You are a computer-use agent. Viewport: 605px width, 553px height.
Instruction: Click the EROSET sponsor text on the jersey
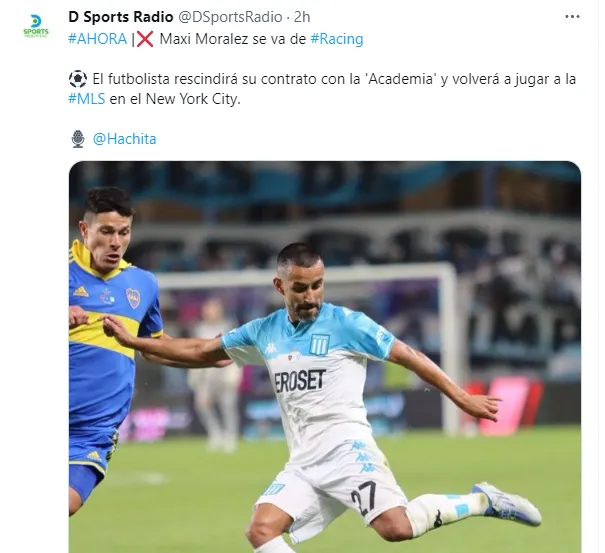[x=300, y=381]
